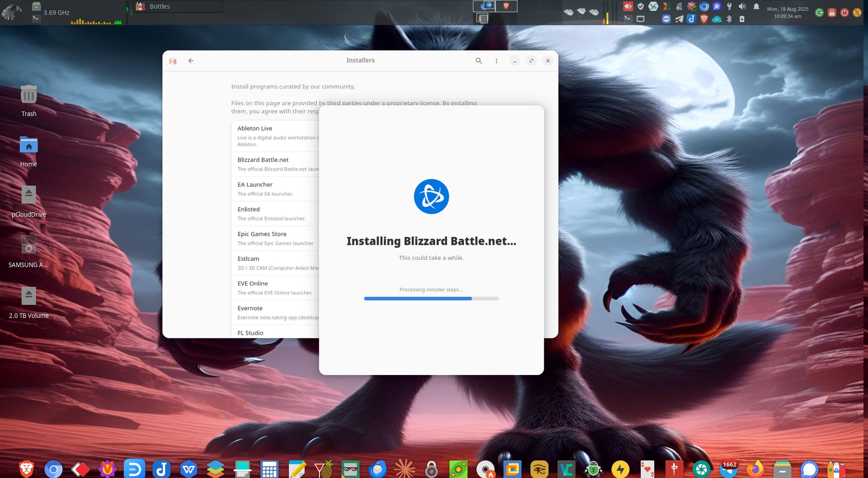Launch Chromium from the dock
The image size is (868, 478).
point(53,469)
